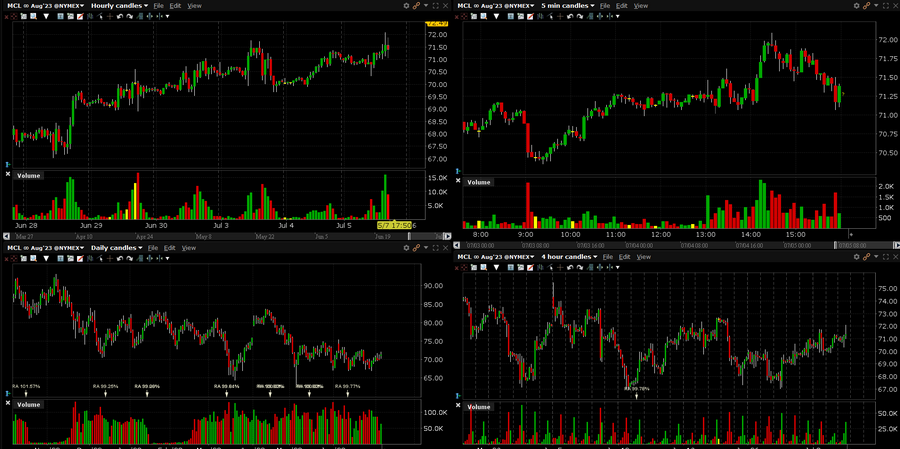Close the Volume panel in Hourly chart
Image resolution: width=900 pixels, height=449 pixels.
point(8,175)
